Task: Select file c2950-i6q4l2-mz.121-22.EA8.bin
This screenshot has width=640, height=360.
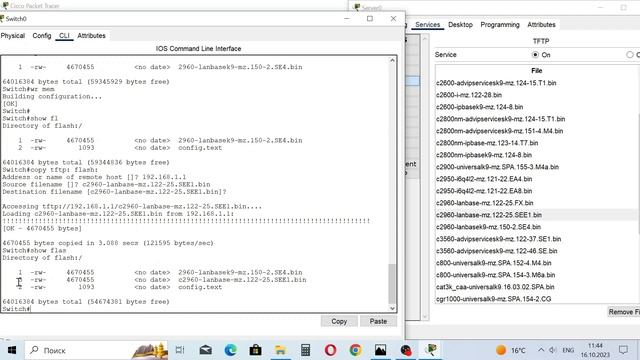Action: point(484,191)
